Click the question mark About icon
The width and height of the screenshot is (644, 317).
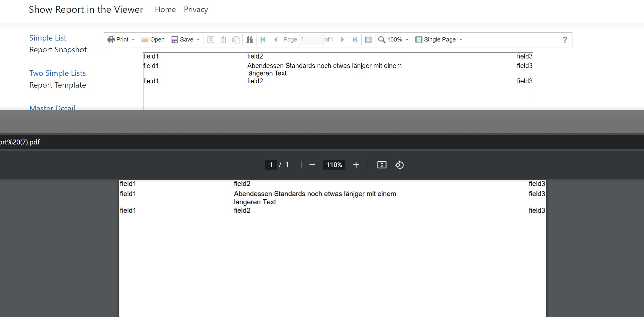pyautogui.click(x=565, y=40)
